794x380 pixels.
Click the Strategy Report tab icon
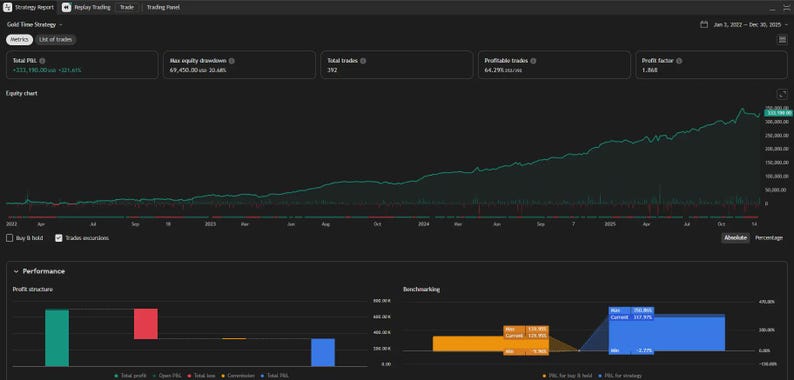pos(8,8)
